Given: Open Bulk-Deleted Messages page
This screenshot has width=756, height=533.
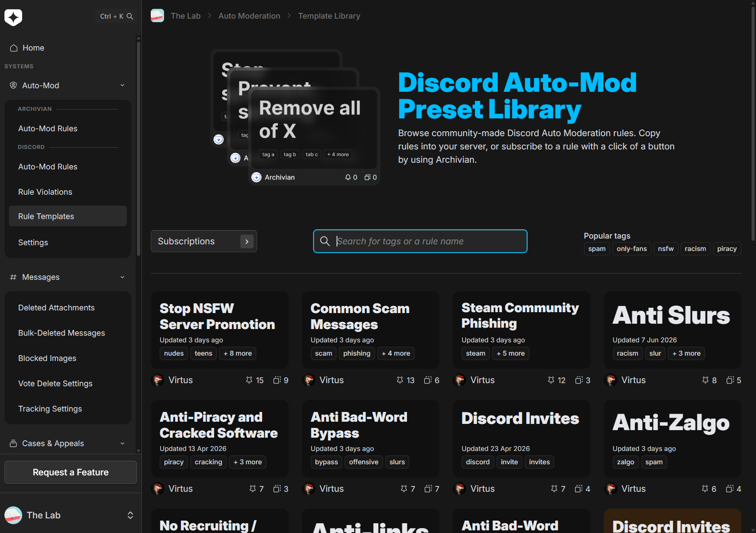Looking at the screenshot, I should click(68, 333).
